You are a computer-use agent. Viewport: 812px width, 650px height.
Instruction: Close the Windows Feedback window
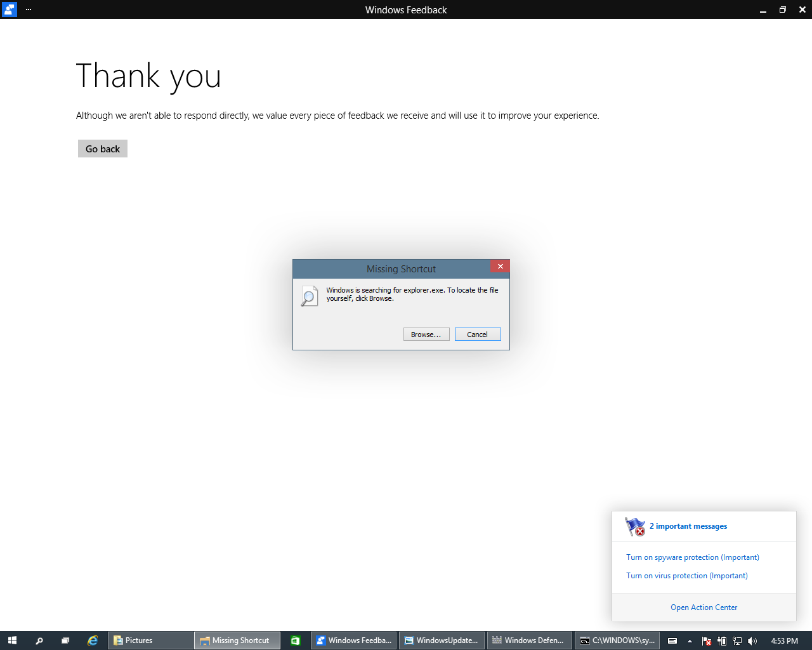click(x=802, y=10)
